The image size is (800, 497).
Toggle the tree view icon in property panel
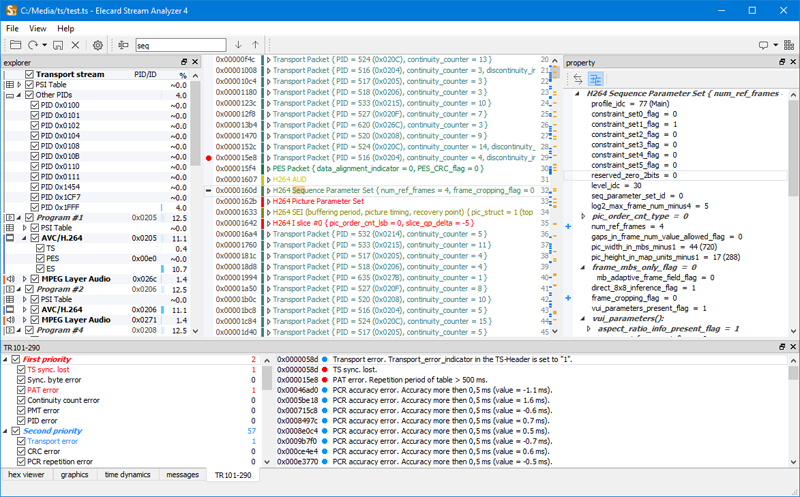coord(596,79)
